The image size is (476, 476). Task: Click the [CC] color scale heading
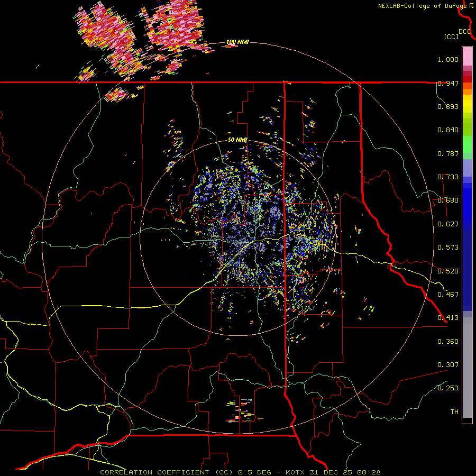click(451, 36)
